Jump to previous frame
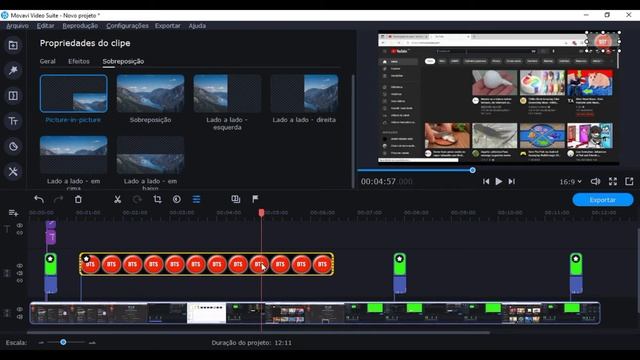The image size is (640, 360). [x=486, y=181]
